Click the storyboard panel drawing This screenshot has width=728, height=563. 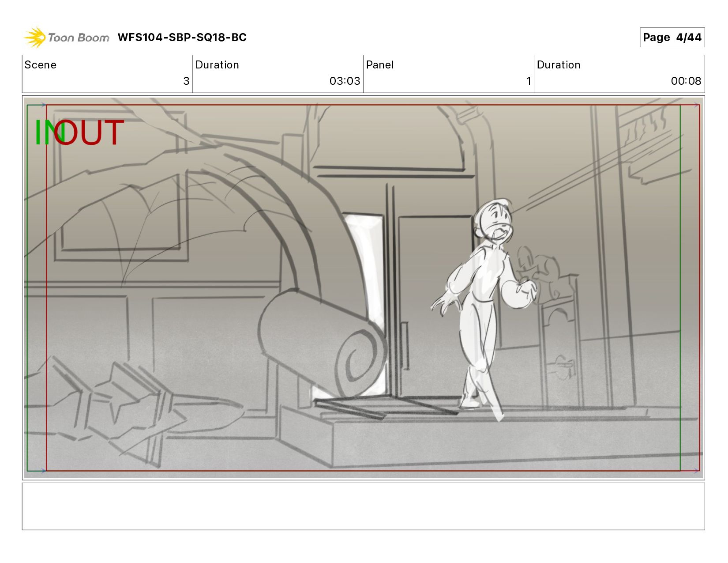click(363, 288)
